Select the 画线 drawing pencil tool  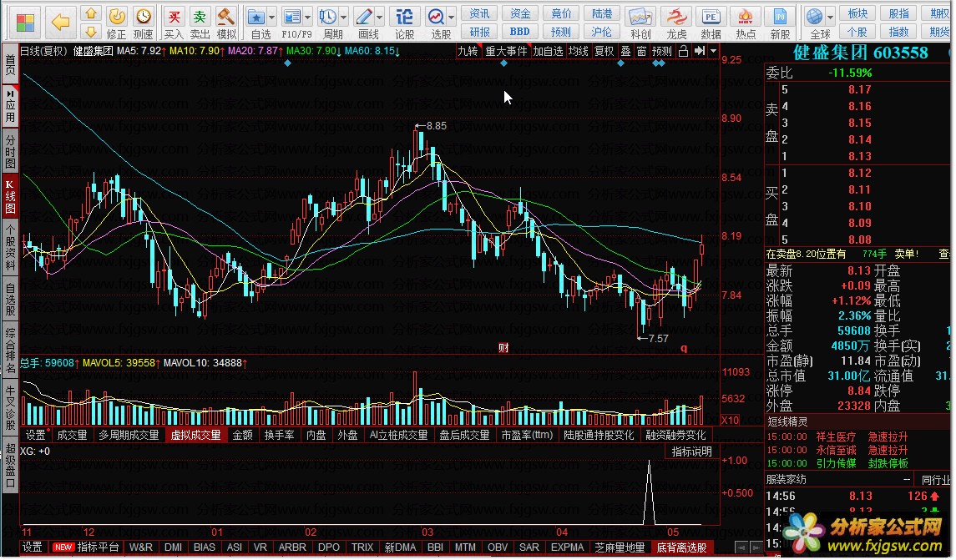point(365,23)
